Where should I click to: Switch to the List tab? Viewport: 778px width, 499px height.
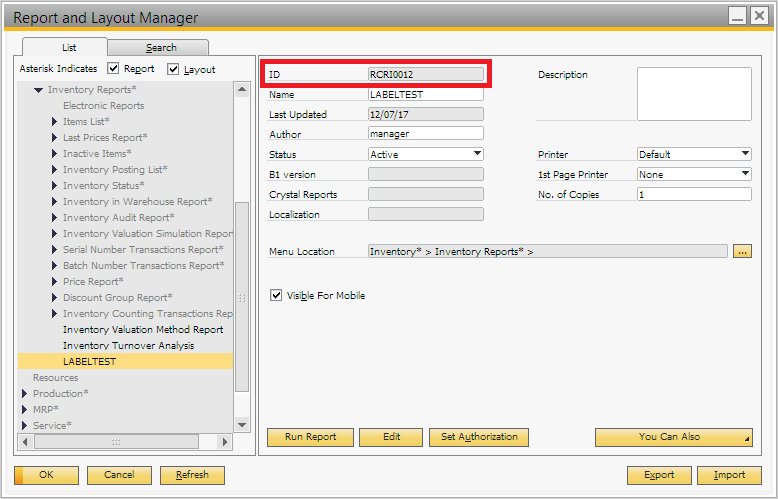tap(69, 48)
